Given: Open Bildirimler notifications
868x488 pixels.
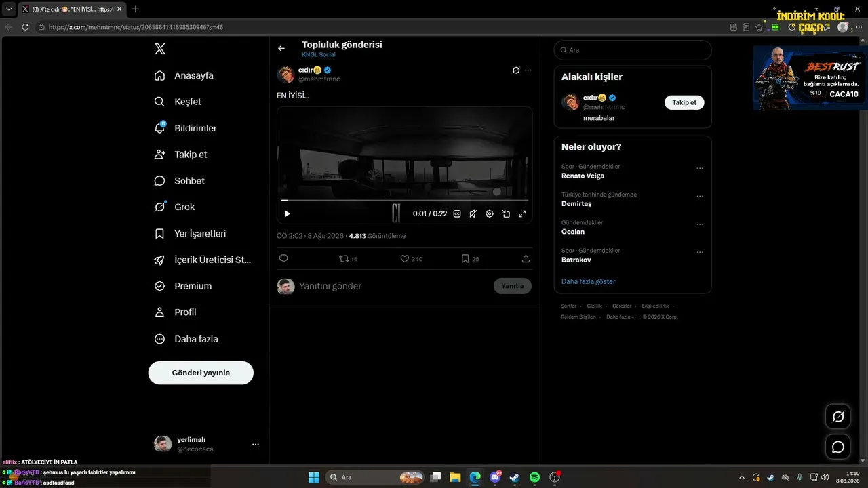Looking at the screenshot, I should click(x=185, y=128).
